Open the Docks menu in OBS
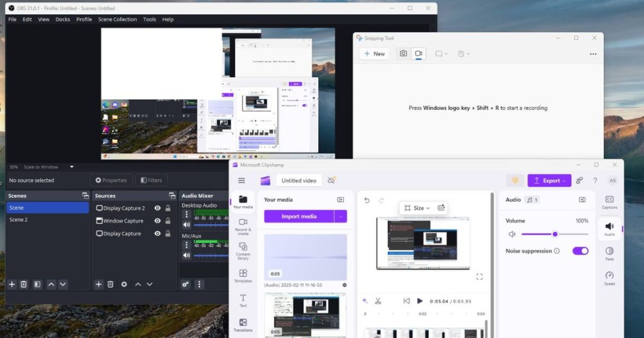Image resolution: width=644 pixels, height=338 pixels. tap(63, 19)
